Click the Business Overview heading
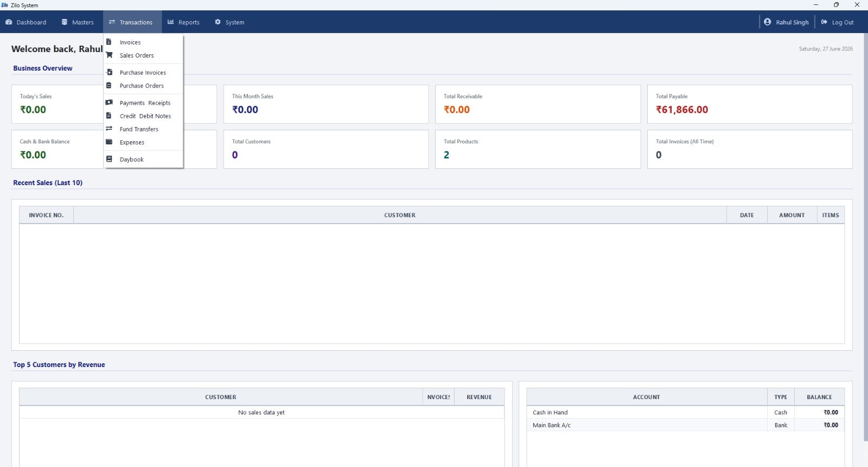The image size is (868, 467). [43, 68]
